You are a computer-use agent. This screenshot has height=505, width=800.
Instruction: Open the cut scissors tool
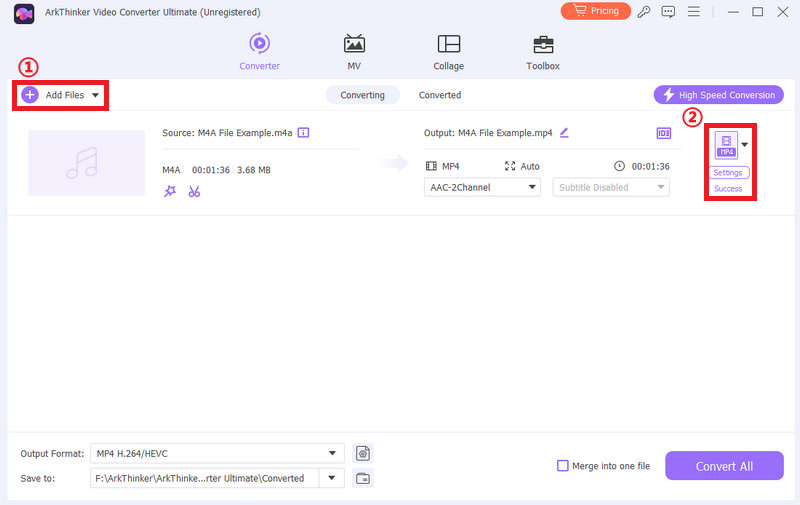[x=194, y=191]
